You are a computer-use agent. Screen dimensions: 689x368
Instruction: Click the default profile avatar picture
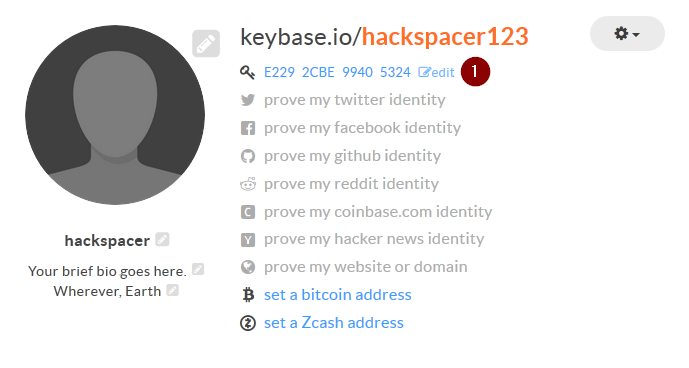click(x=115, y=115)
